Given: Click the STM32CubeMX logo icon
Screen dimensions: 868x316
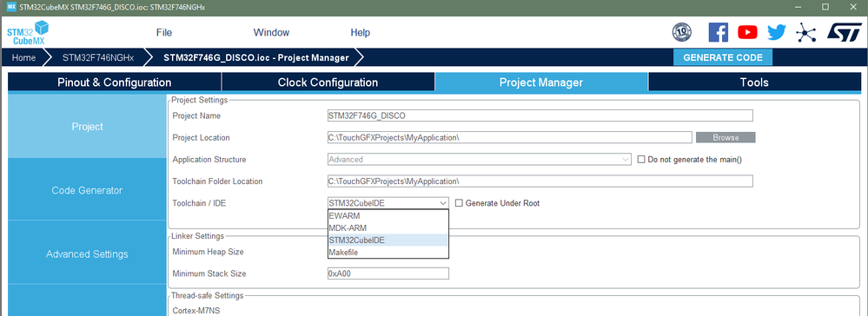Looking at the screenshot, I should pyautogui.click(x=28, y=33).
